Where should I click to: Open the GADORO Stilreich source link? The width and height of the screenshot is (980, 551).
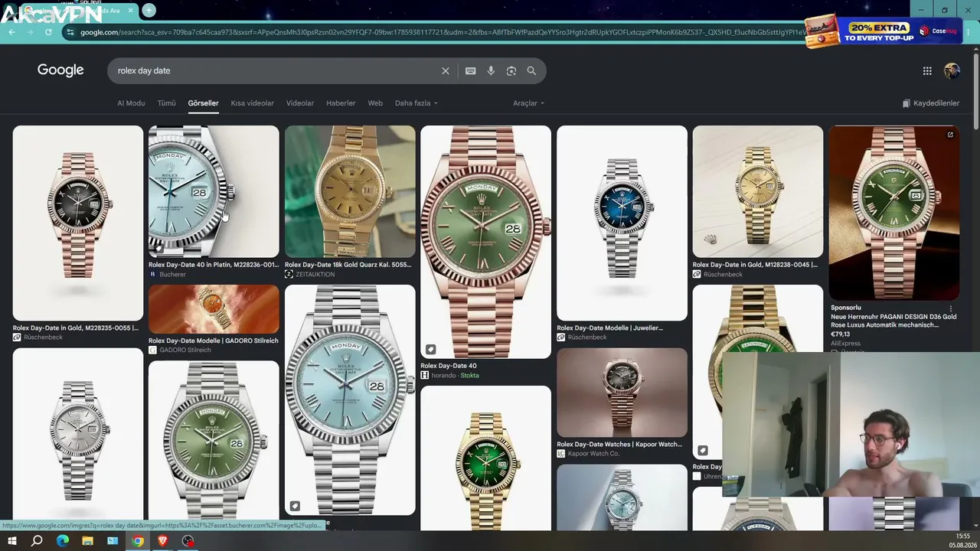click(185, 350)
